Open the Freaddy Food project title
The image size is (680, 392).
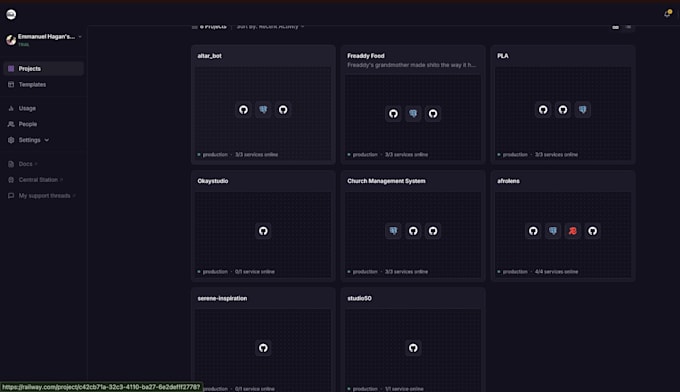(x=366, y=56)
